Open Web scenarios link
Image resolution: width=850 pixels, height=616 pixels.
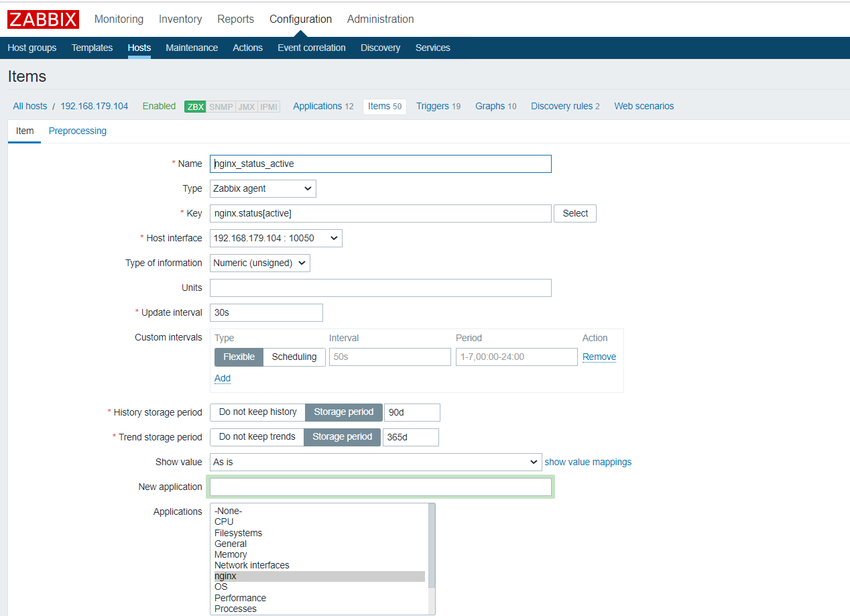(644, 106)
